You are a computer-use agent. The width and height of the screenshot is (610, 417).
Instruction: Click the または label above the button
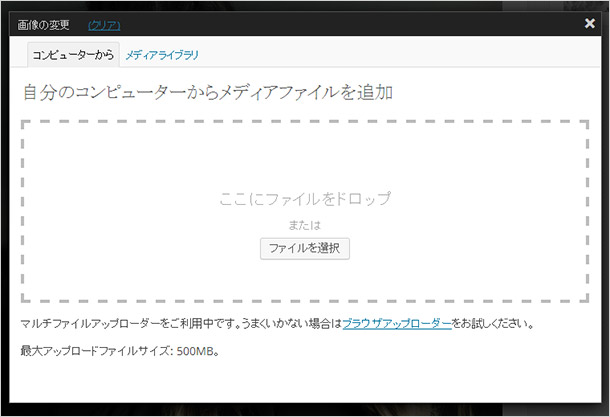[305, 225]
